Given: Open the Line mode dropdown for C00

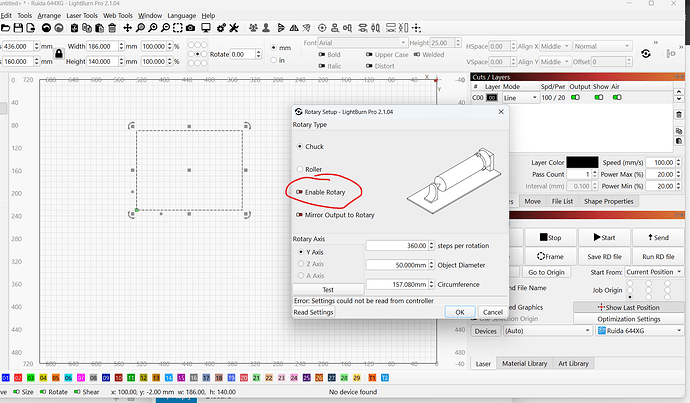Looking at the screenshot, I should pos(521,98).
